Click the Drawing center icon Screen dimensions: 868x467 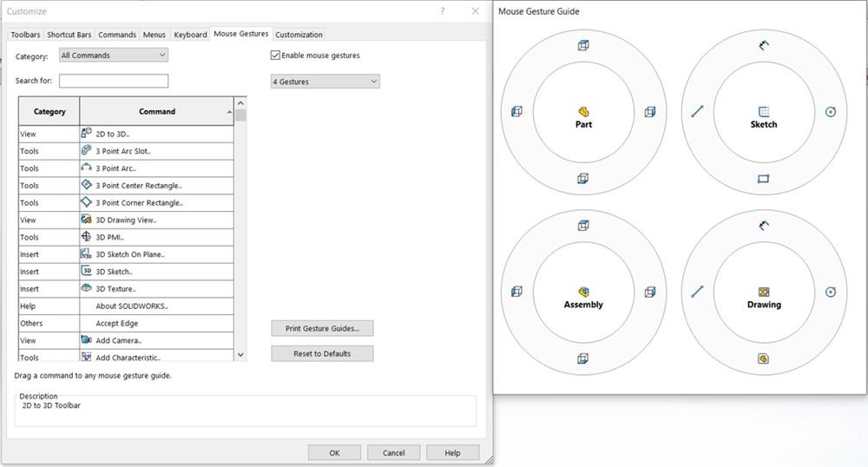[x=763, y=292]
